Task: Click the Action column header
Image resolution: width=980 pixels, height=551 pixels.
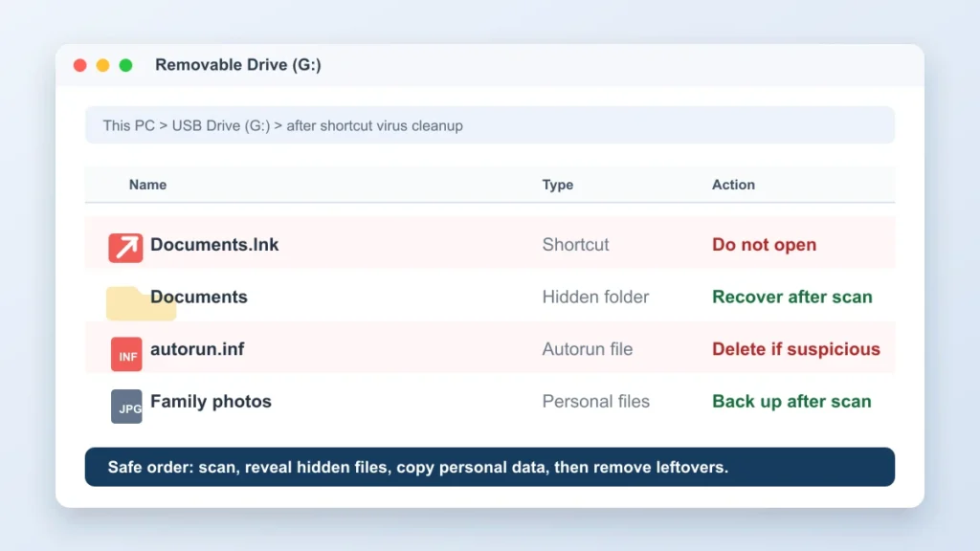Action: click(733, 185)
